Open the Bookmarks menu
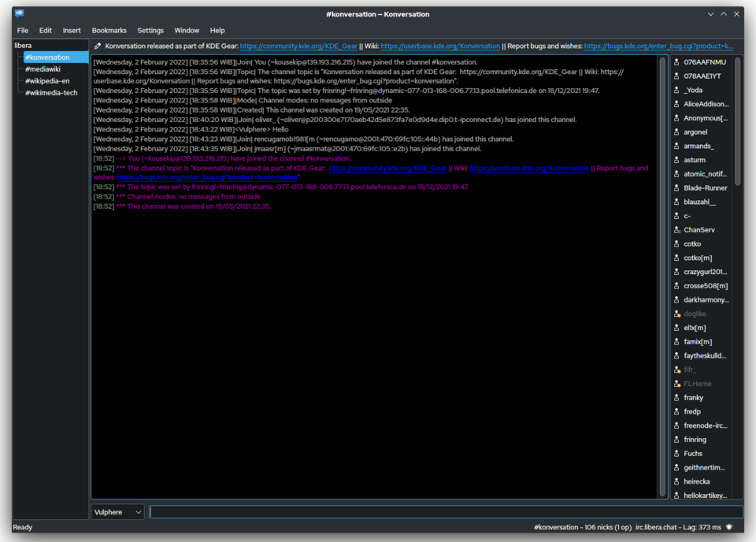This screenshot has width=756, height=542. pos(109,31)
